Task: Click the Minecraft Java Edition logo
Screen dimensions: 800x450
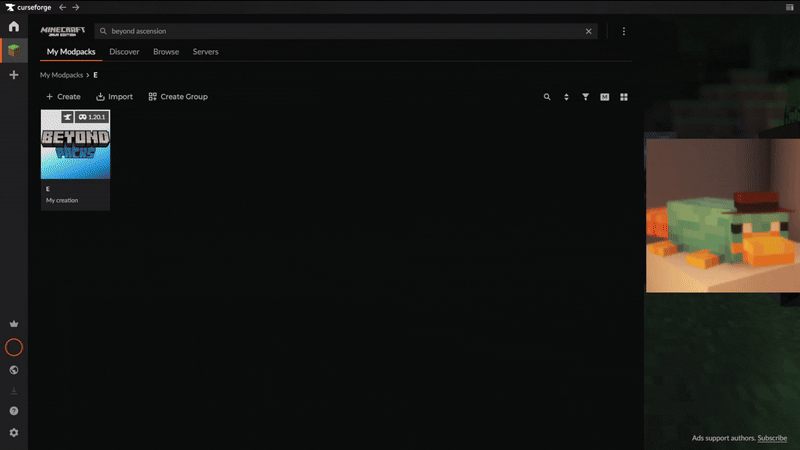Action: coord(63,31)
